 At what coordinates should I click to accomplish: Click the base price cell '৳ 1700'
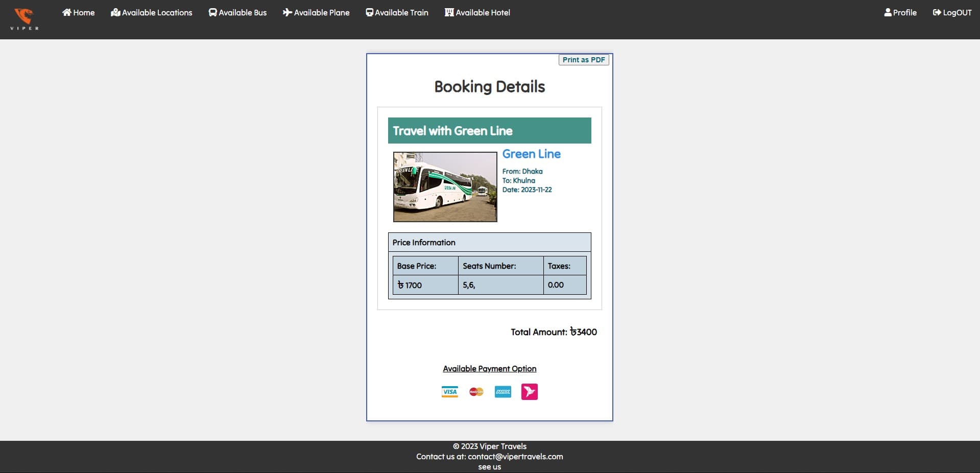tap(425, 285)
